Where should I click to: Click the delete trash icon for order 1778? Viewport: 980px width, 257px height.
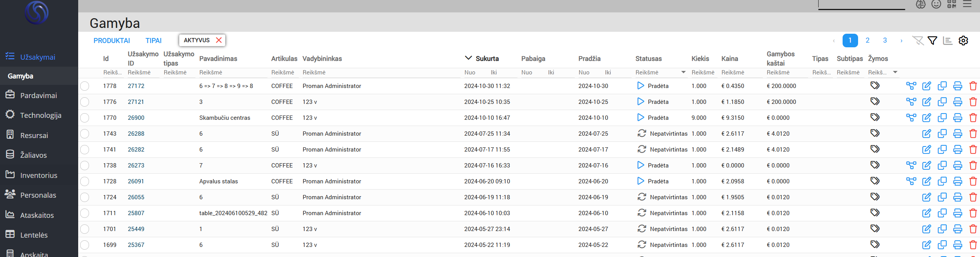click(973, 86)
